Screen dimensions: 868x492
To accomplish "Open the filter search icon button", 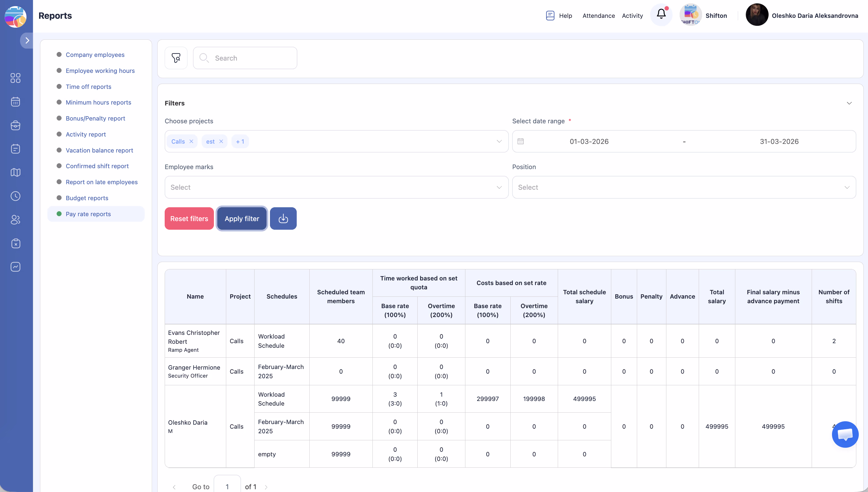I will pyautogui.click(x=176, y=58).
